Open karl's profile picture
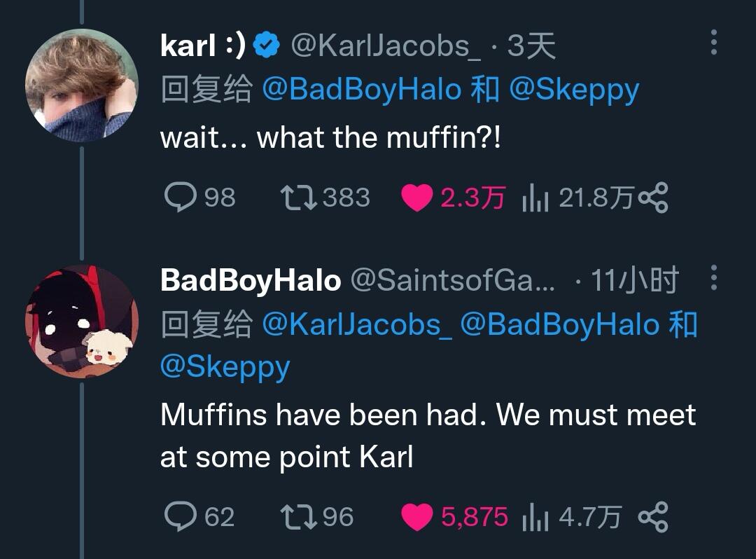Image resolution: width=756 pixels, height=559 pixels. pos(82,85)
